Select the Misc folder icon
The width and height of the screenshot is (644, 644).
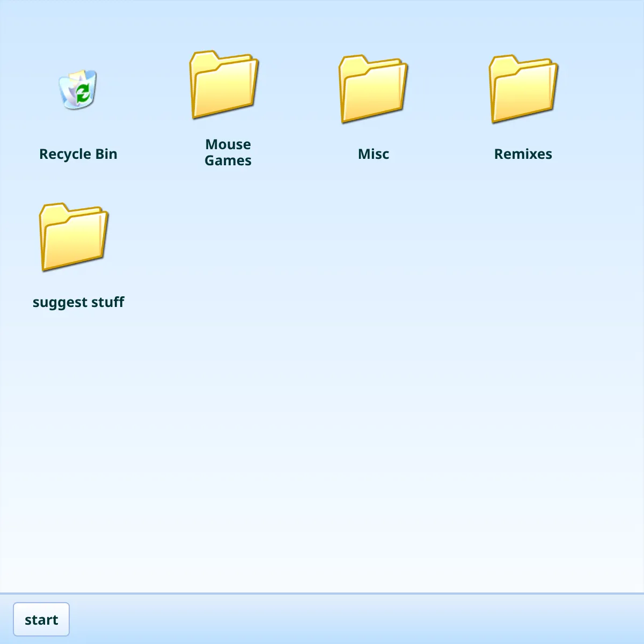(372, 87)
